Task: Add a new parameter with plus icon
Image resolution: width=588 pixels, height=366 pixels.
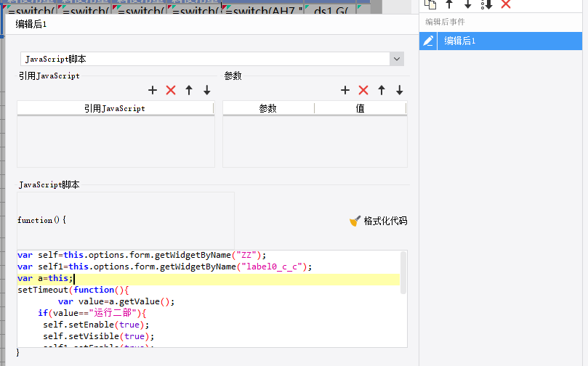Action: pyautogui.click(x=345, y=90)
